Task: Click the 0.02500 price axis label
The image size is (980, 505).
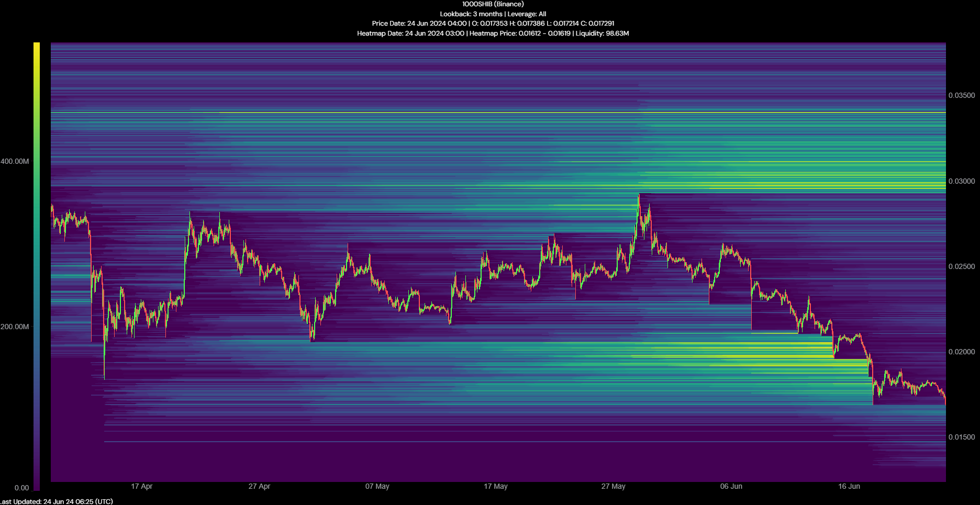Action: [962, 266]
